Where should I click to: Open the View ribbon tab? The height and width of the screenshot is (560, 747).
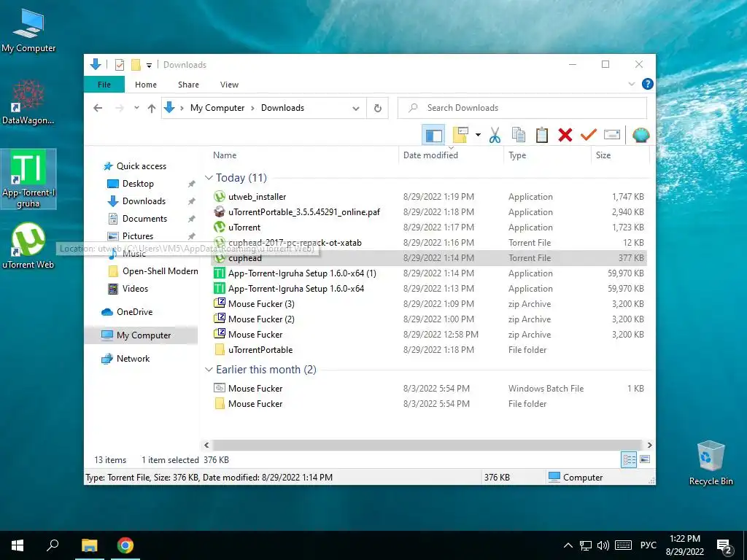pyautogui.click(x=229, y=85)
